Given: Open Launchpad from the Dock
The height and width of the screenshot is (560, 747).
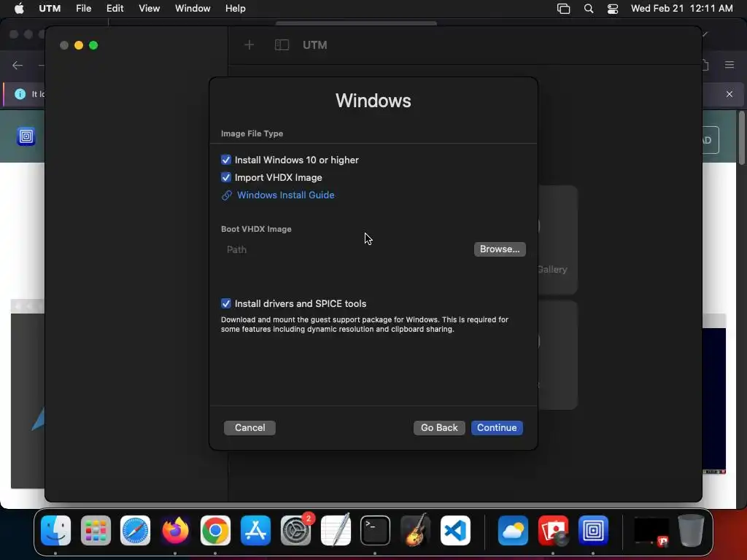Looking at the screenshot, I should pyautogui.click(x=96, y=530).
